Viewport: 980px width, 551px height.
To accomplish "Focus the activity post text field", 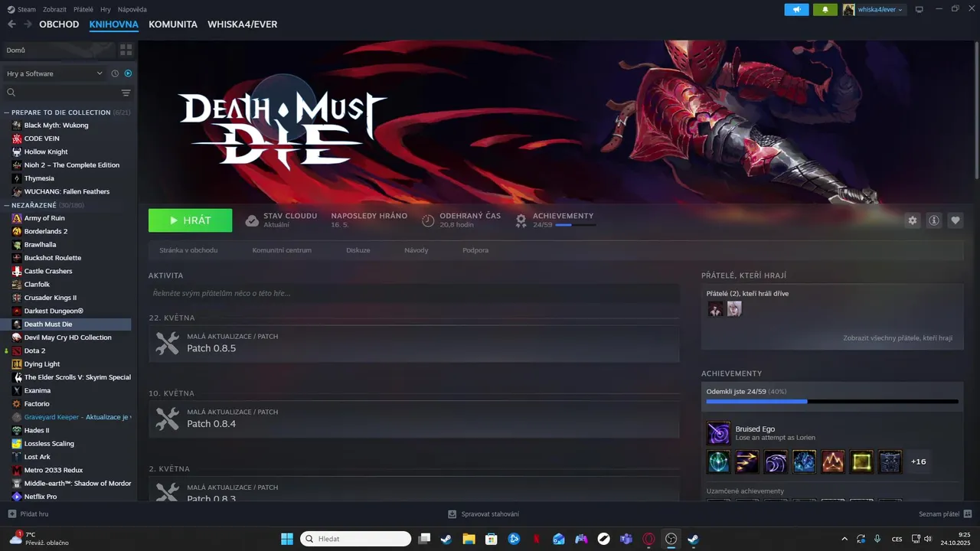I will (x=414, y=293).
